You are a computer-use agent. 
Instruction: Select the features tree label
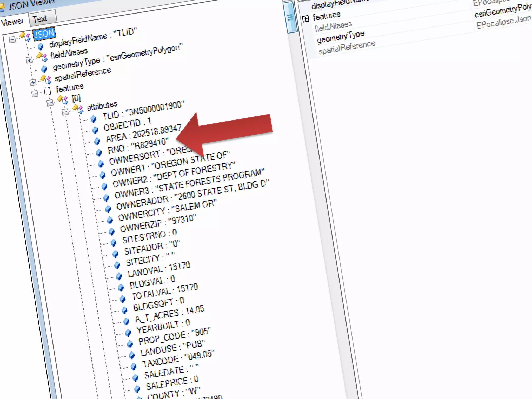(69, 88)
